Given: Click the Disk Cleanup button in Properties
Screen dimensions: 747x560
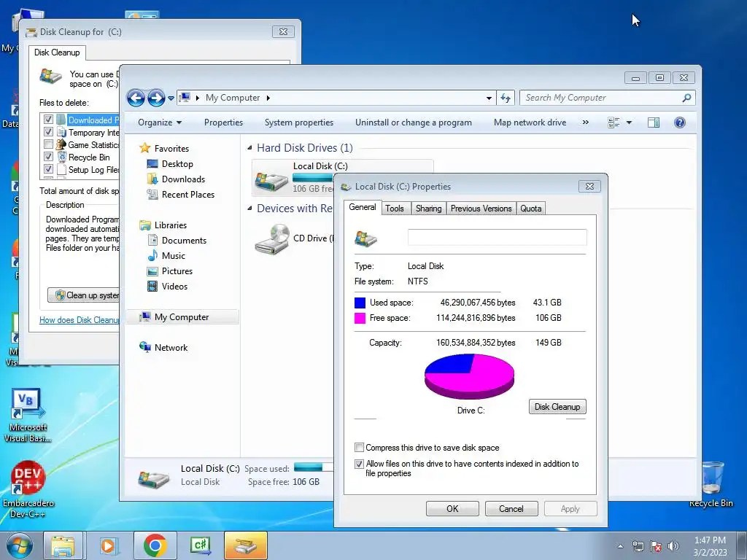Looking at the screenshot, I should point(557,407).
